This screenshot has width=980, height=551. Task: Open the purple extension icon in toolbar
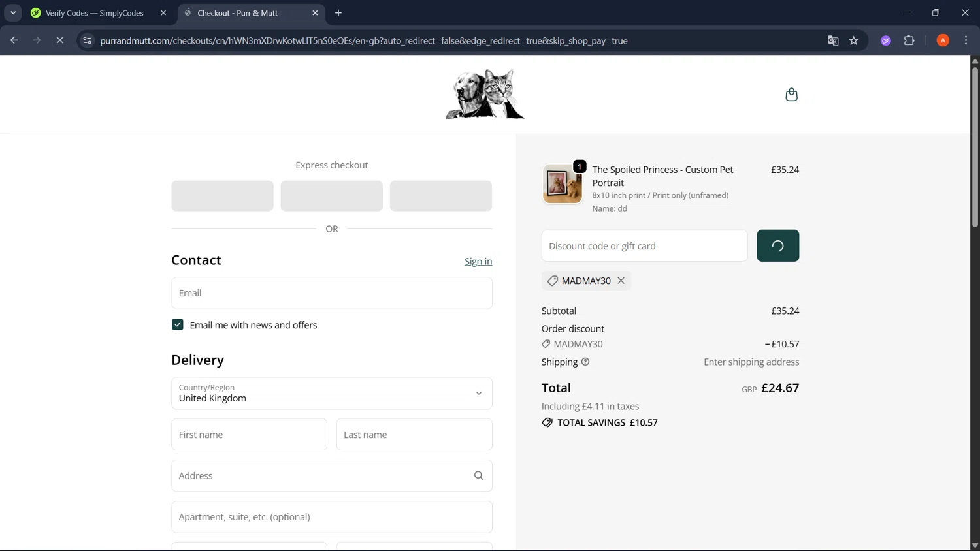(886, 40)
